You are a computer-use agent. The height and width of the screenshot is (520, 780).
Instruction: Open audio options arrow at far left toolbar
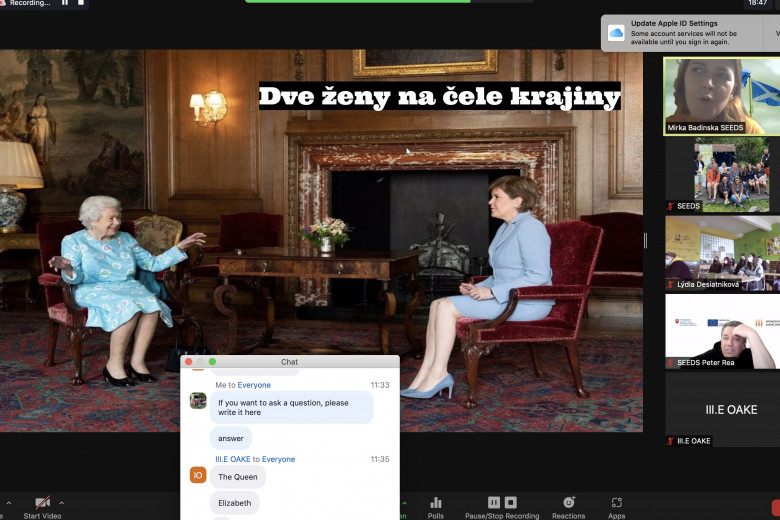coord(8,503)
